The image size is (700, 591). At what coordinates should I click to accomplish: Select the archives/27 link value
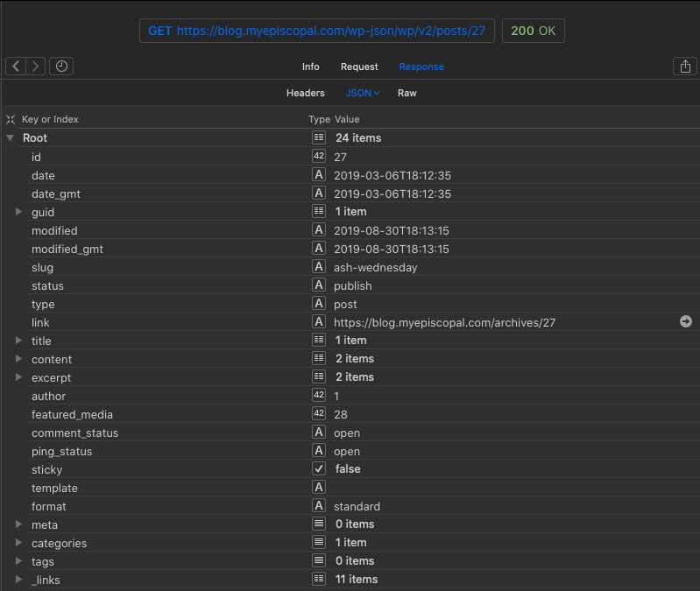pos(445,322)
